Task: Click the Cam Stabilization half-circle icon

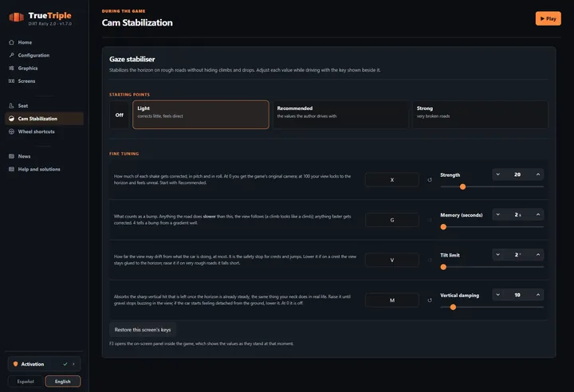Action: [x=11, y=119]
